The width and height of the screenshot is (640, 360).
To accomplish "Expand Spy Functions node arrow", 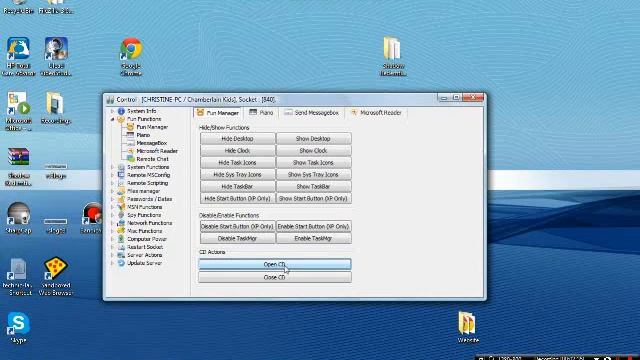I will click(112, 215).
